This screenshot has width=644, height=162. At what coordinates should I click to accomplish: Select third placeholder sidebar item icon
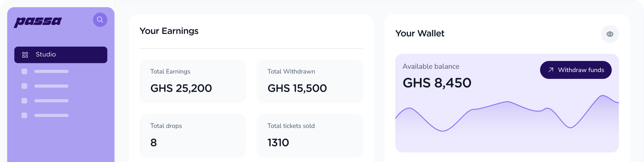[x=24, y=101]
